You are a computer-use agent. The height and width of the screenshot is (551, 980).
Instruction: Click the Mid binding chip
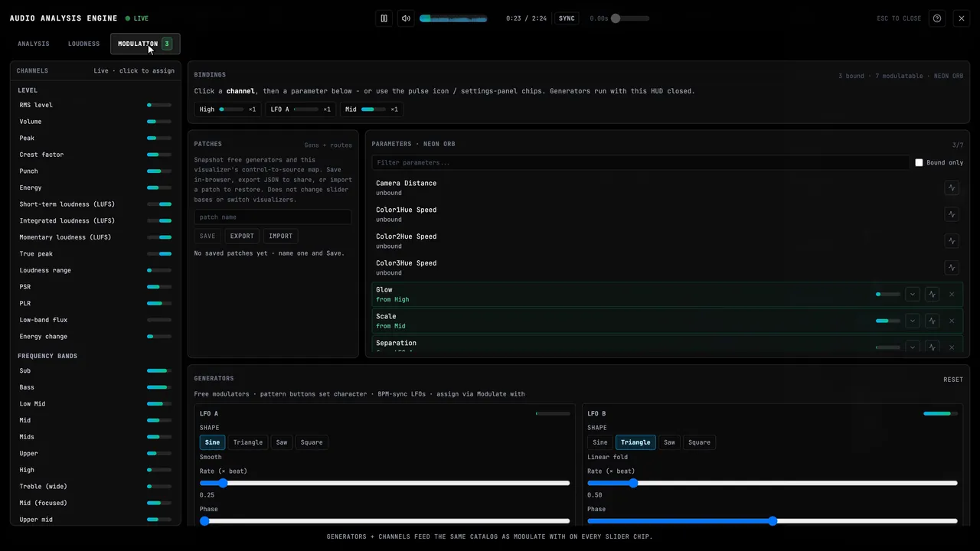[371, 109]
